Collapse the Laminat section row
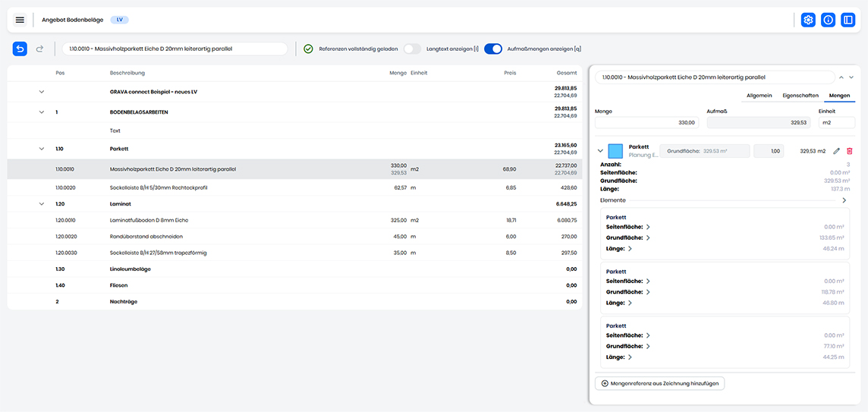 coord(42,204)
